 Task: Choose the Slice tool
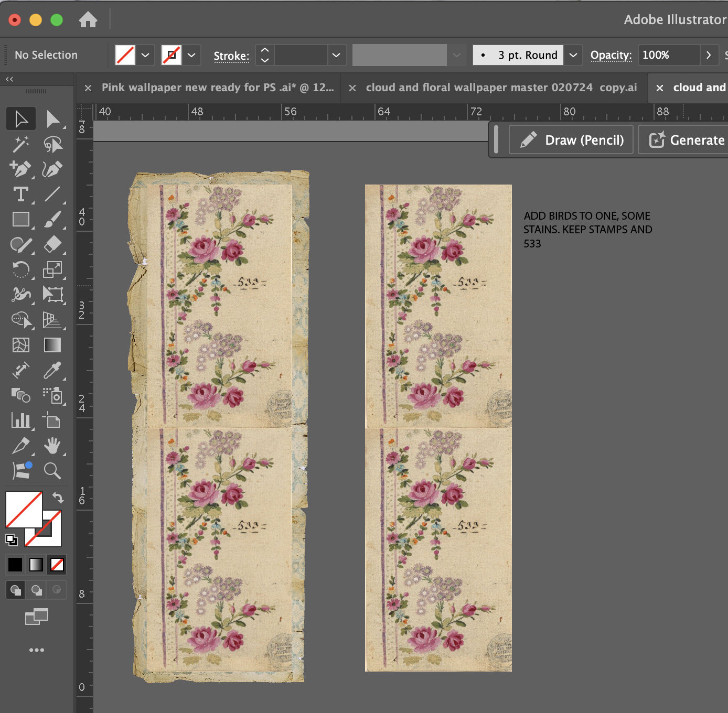pyautogui.click(x=21, y=446)
